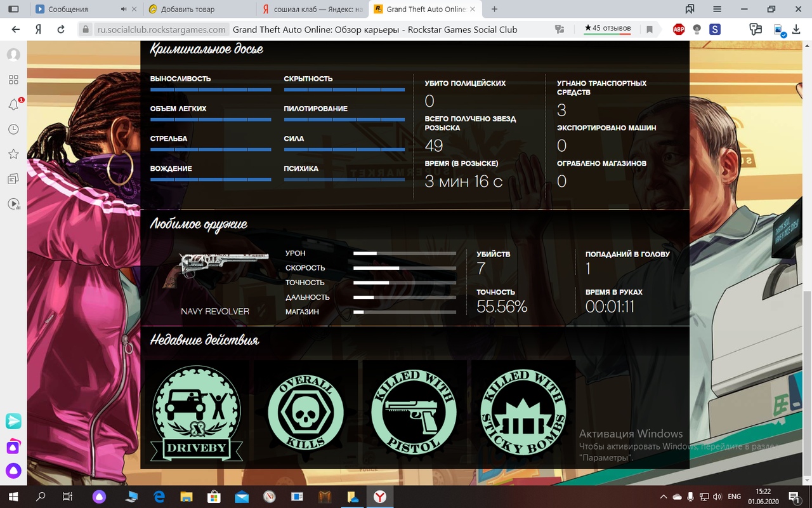Reload the current page

61,29
